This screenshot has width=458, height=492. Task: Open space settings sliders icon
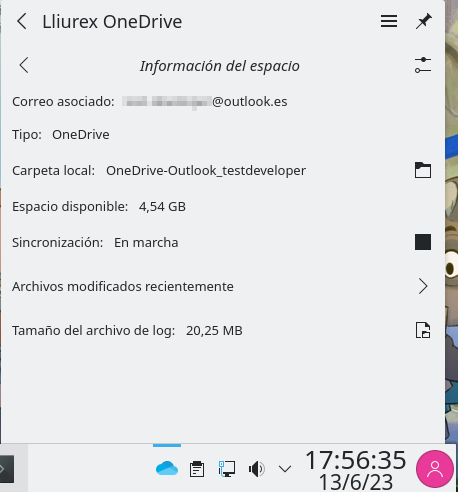tap(423, 65)
